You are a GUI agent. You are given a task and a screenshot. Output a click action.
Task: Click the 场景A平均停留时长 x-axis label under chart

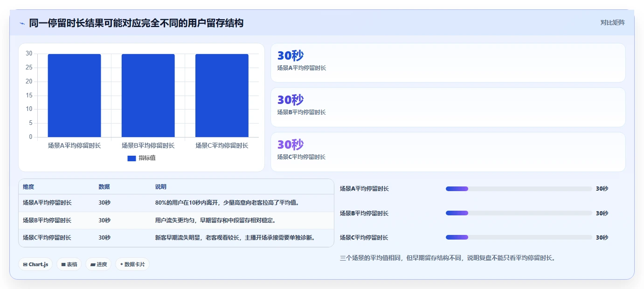tap(74, 145)
